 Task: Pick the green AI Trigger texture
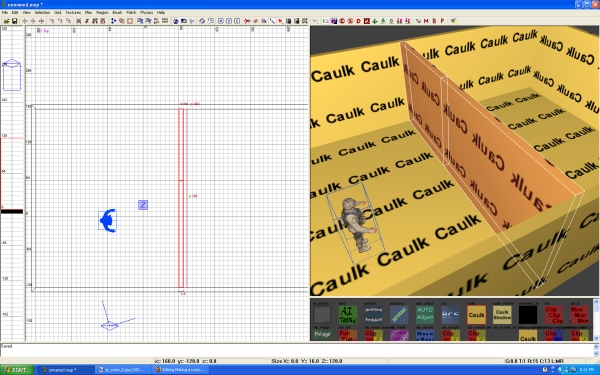348,315
